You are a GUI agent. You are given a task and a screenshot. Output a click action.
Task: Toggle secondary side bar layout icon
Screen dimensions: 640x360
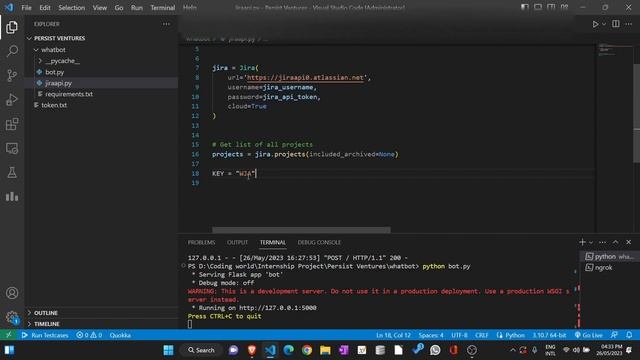[551, 7]
